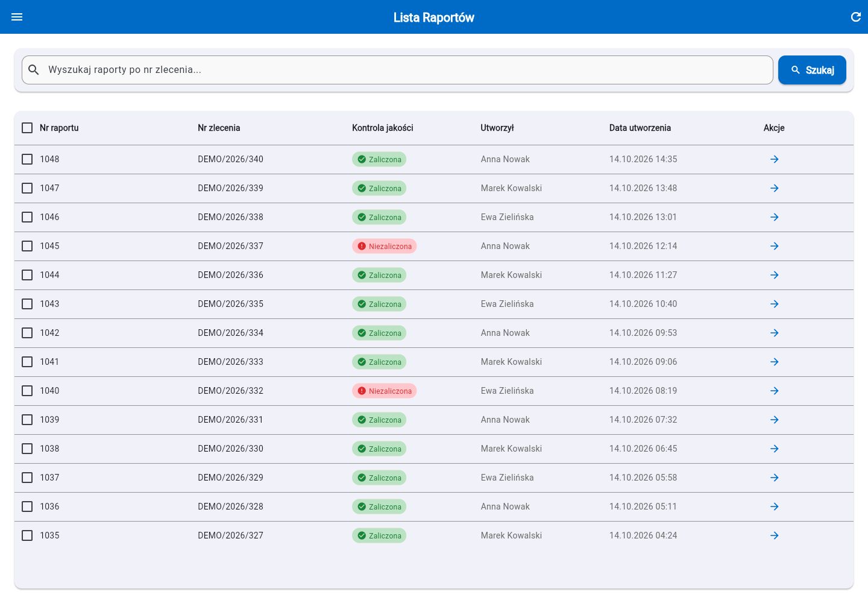Check the box for report 1041
This screenshot has height=603, width=868.
tap(27, 362)
